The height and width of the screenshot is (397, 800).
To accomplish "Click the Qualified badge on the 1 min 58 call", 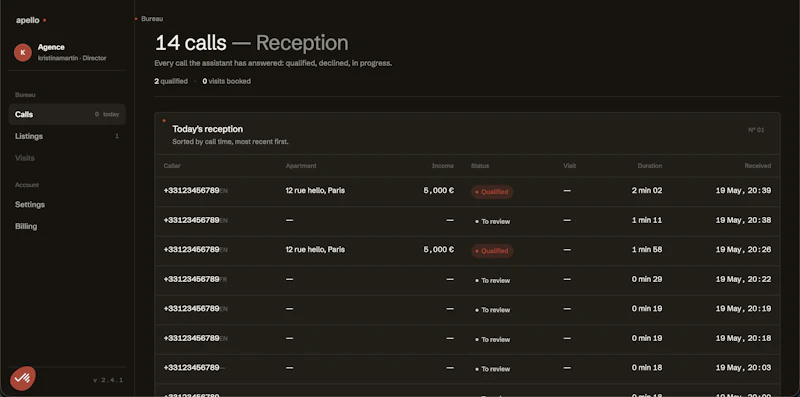I will [x=492, y=251].
